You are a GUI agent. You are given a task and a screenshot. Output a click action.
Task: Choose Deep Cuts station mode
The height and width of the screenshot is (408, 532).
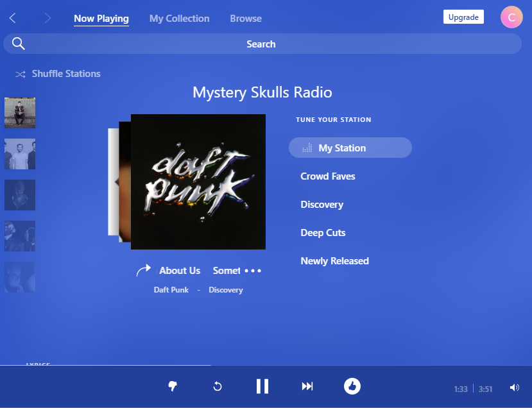[323, 233]
